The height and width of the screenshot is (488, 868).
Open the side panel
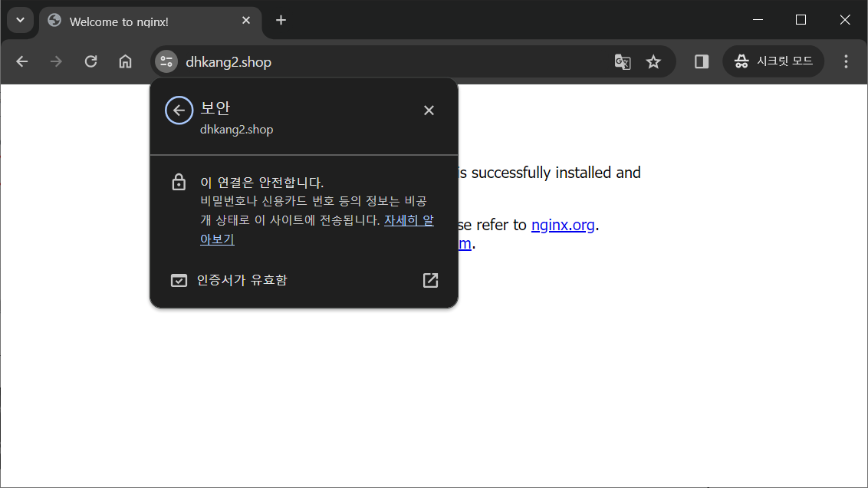coord(702,61)
